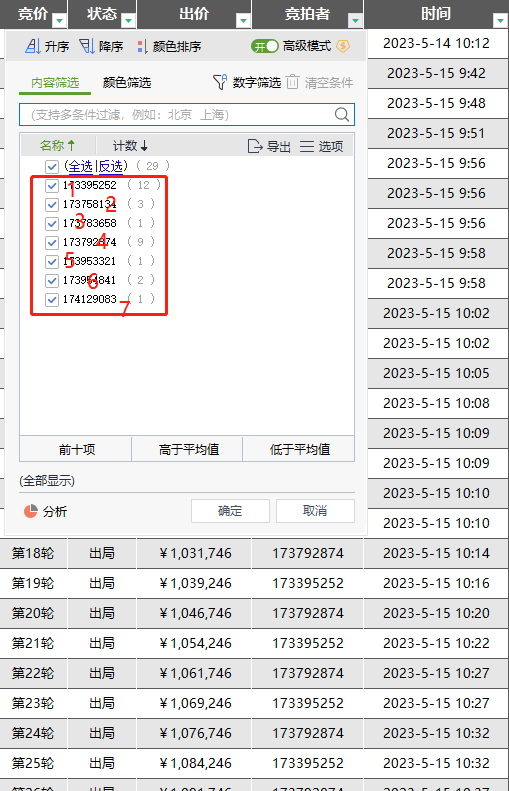Switch to the 颜色筛选 tab
Image resolution: width=509 pixels, height=791 pixels.
[127, 82]
